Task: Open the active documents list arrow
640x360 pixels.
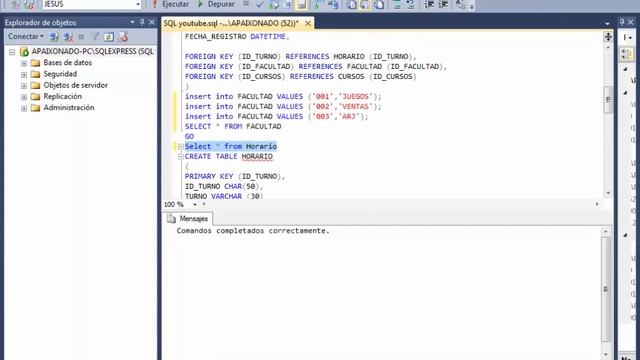Action: (607, 24)
